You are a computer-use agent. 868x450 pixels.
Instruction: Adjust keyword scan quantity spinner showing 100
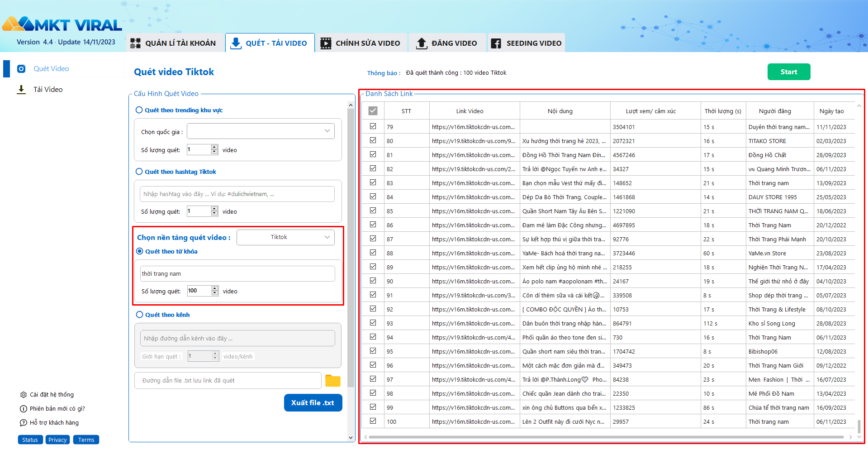pos(215,291)
